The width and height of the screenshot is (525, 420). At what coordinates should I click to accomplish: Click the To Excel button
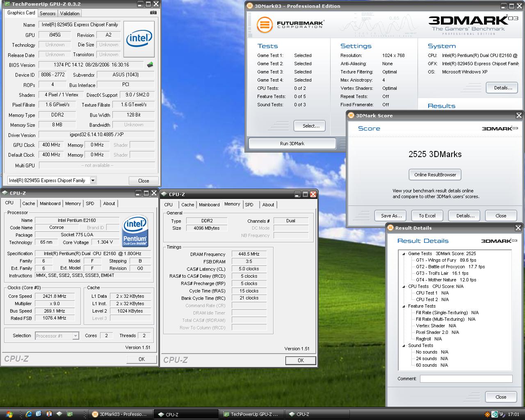(x=427, y=216)
